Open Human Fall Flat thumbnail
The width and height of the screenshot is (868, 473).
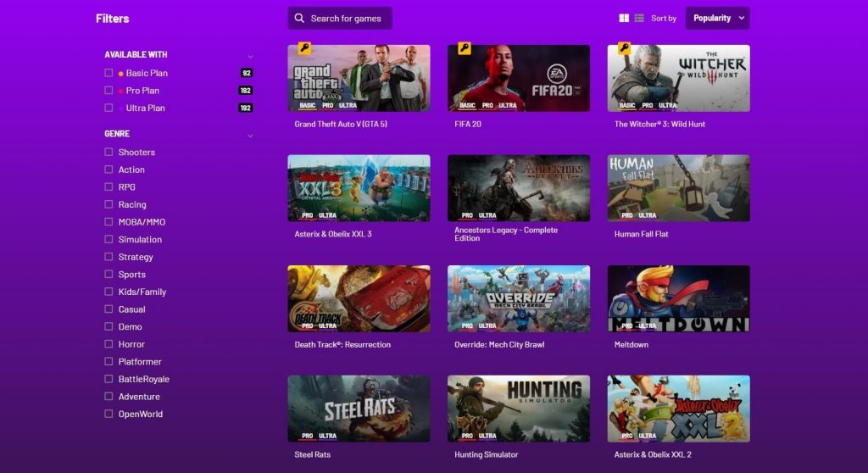[679, 188]
